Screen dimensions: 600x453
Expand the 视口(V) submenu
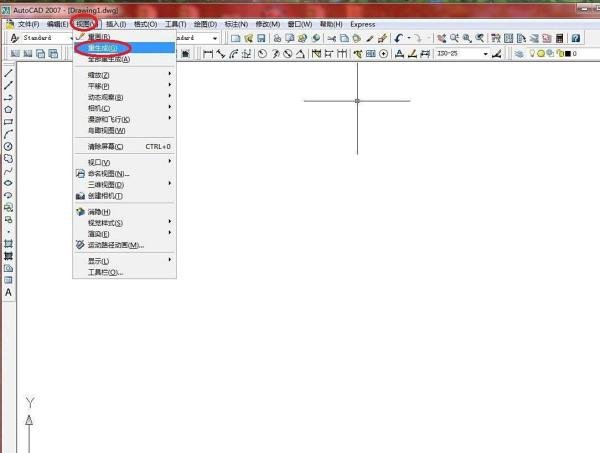124,163
